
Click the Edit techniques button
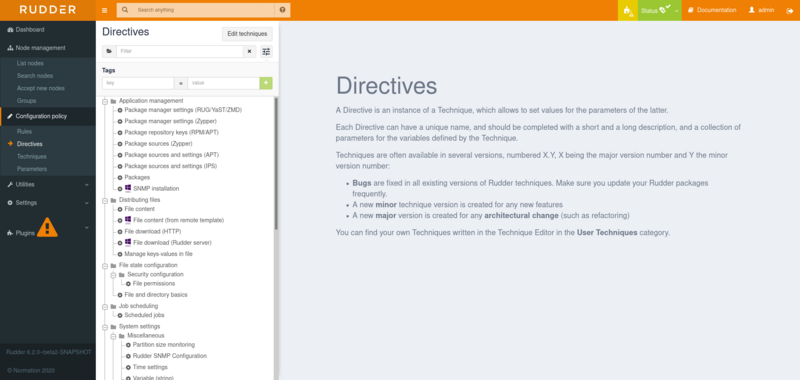(247, 34)
